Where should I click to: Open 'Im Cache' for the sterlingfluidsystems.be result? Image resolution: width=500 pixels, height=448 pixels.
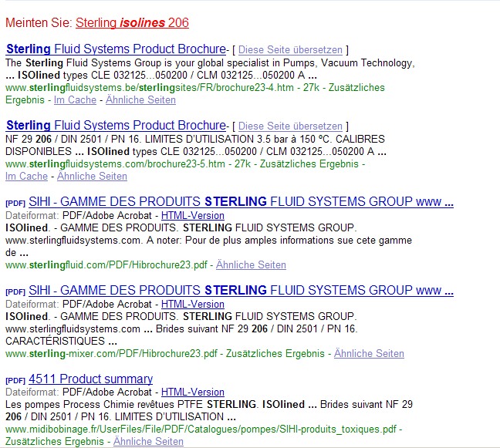click(75, 99)
